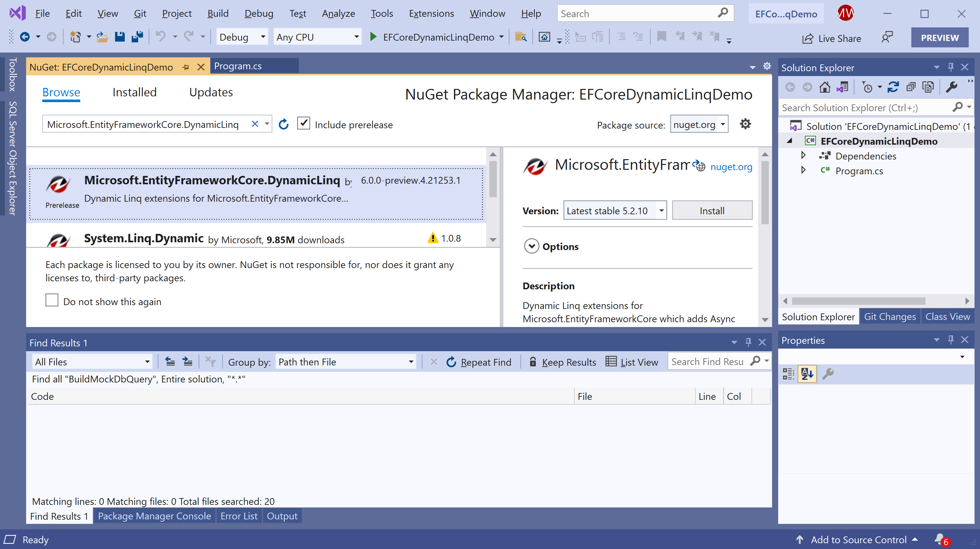
Task: Toggle Keep Results in Find Results
Action: click(563, 362)
